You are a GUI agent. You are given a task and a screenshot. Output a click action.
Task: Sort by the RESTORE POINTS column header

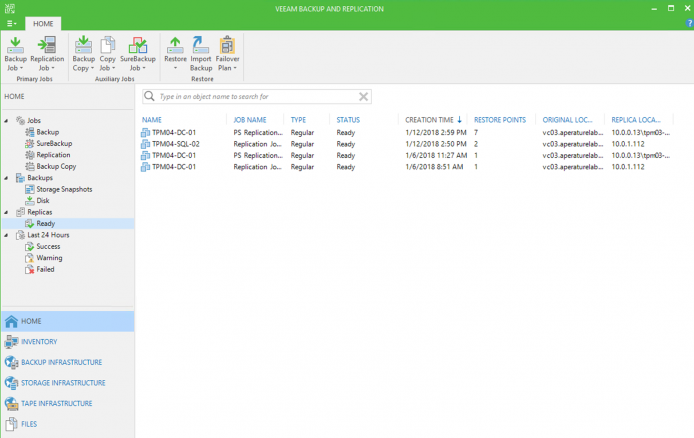[x=501, y=120]
